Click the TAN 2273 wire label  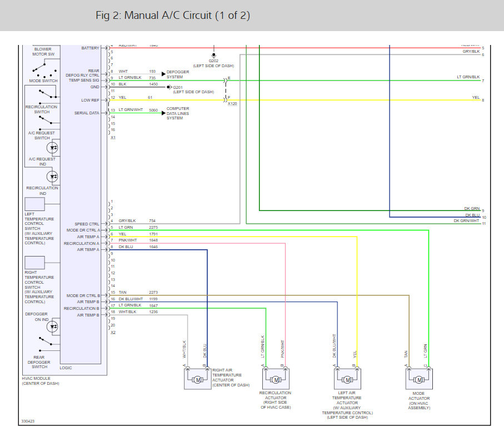pos(138,292)
